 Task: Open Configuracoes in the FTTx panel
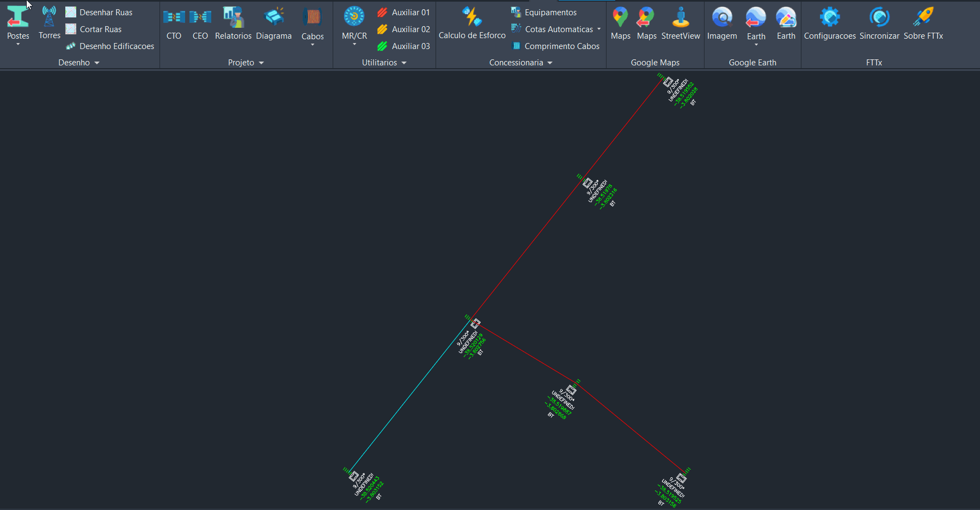[829, 22]
